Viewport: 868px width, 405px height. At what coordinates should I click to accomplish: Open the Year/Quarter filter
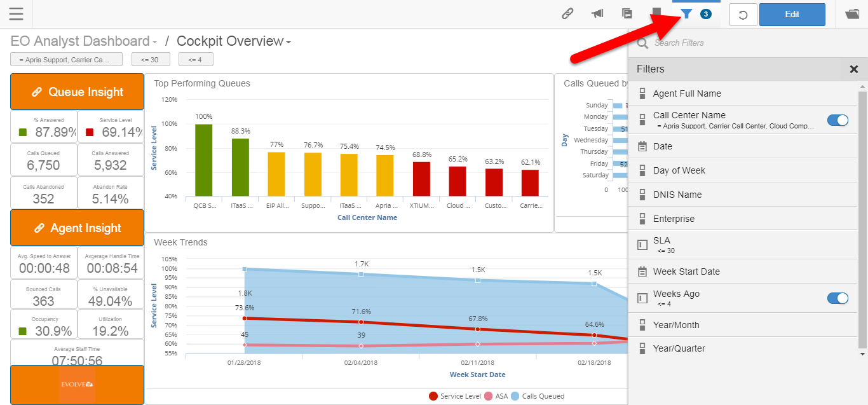coord(679,348)
